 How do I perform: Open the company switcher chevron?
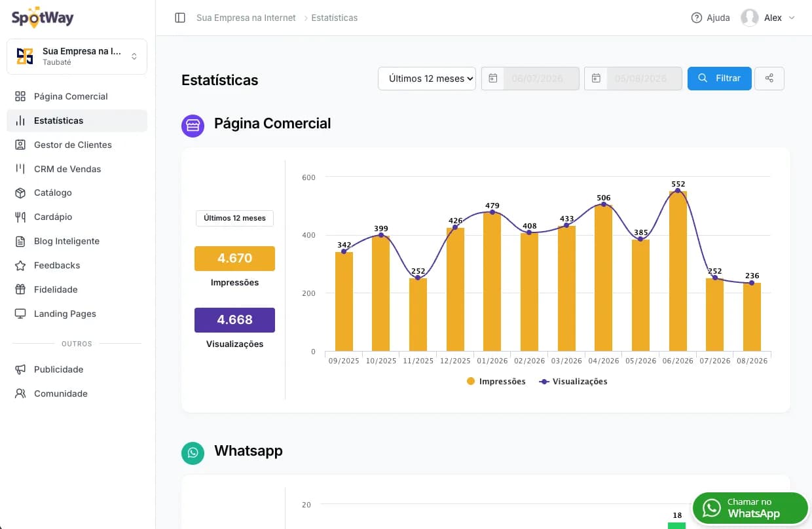(134, 56)
